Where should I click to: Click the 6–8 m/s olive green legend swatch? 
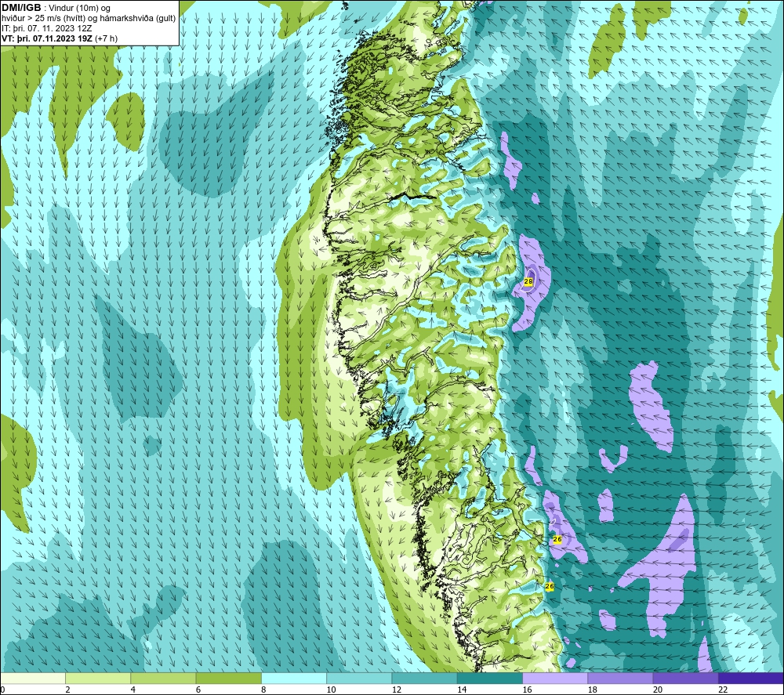[x=228, y=678]
